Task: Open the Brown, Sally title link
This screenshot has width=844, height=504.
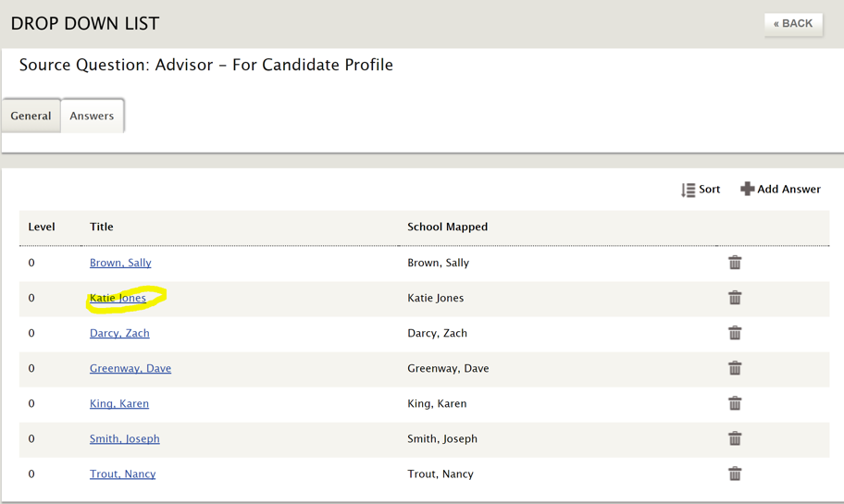Action: tap(120, 263)
